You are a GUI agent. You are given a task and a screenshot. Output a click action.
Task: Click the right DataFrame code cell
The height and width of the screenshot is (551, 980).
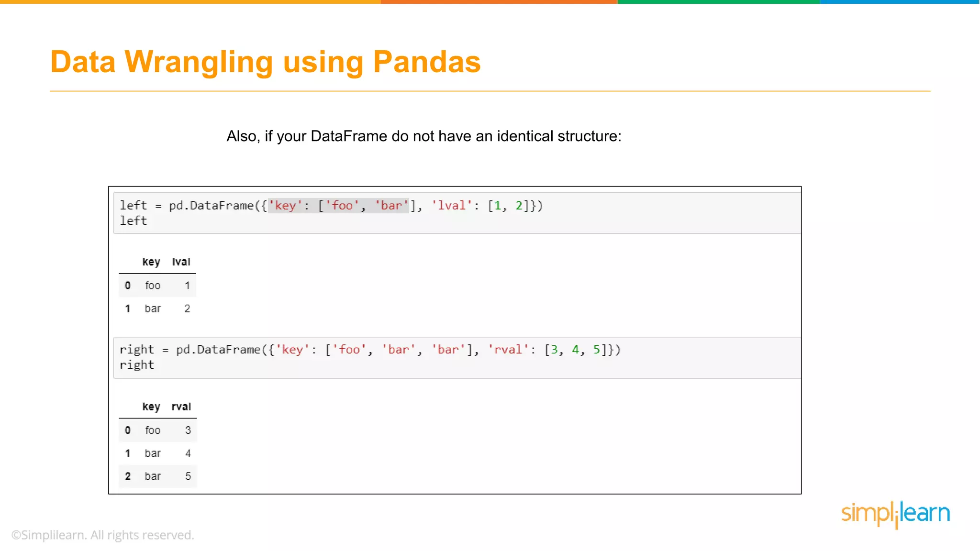click(x=457, y=357)
